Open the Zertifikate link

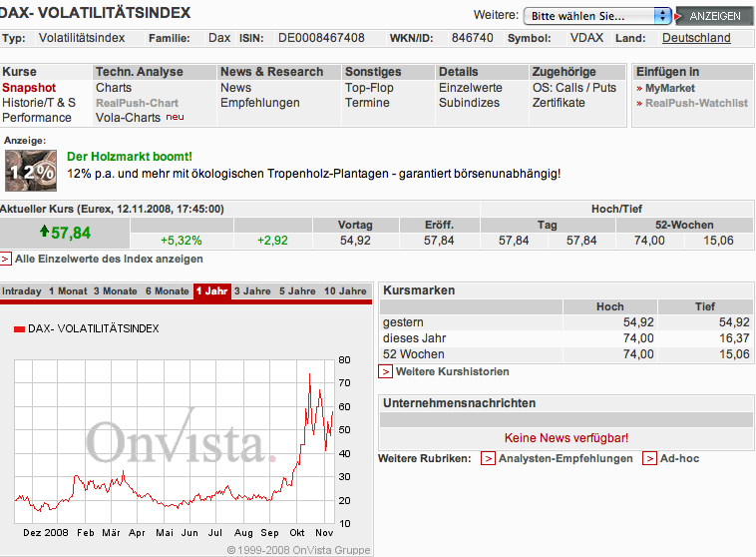(x=559, y=103)
